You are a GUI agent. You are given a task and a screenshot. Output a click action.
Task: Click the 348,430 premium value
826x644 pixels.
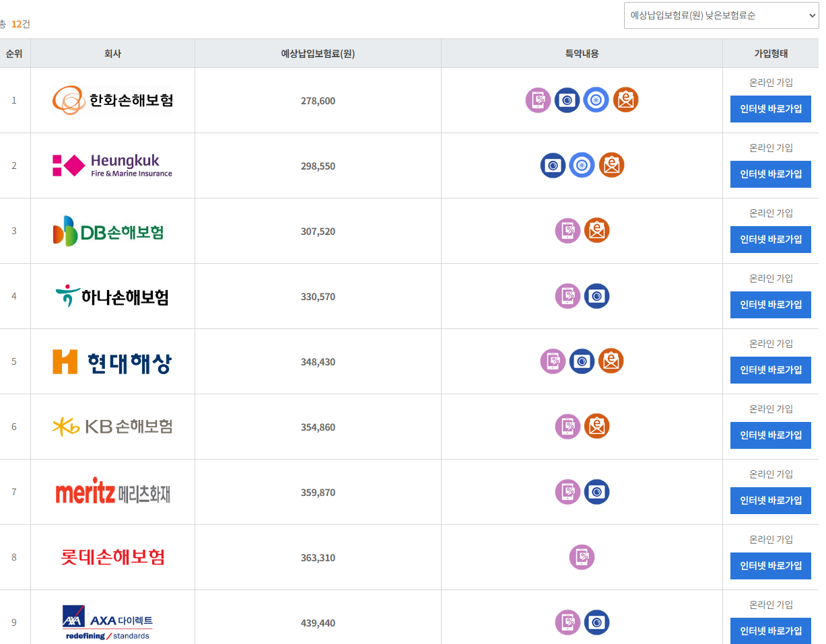318,362
